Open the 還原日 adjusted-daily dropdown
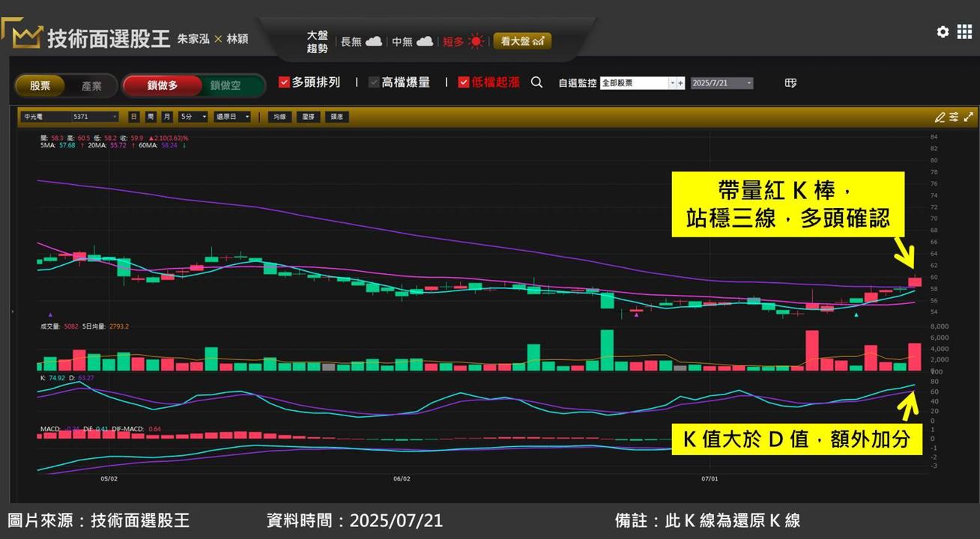The height and width of the screenshot is (539, 980). [x=232, y=117]
